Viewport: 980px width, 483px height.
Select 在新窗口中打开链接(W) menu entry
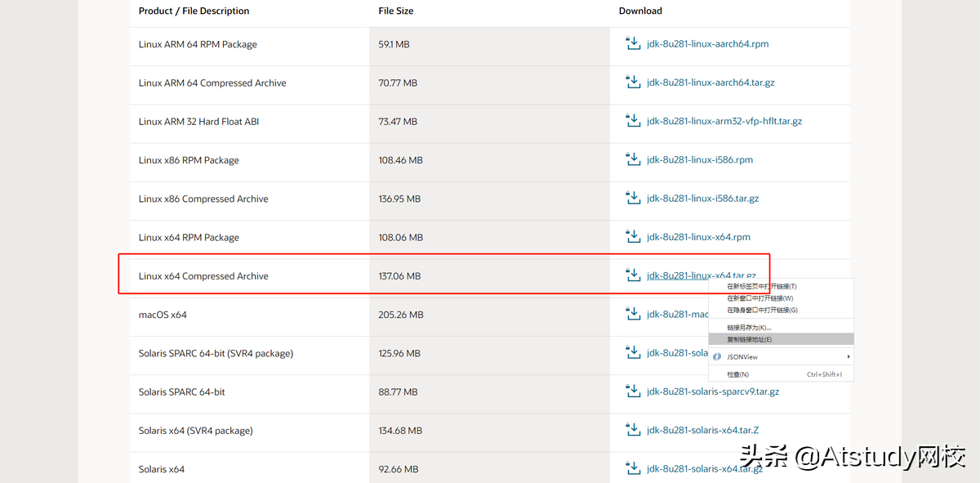click(759, 298)
